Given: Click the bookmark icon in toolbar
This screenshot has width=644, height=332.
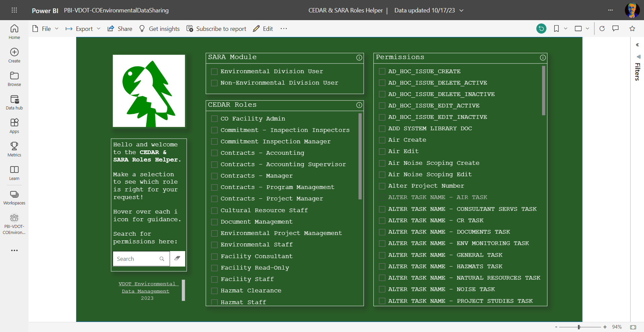Looking at the screenshot, I should click(556, 29).
